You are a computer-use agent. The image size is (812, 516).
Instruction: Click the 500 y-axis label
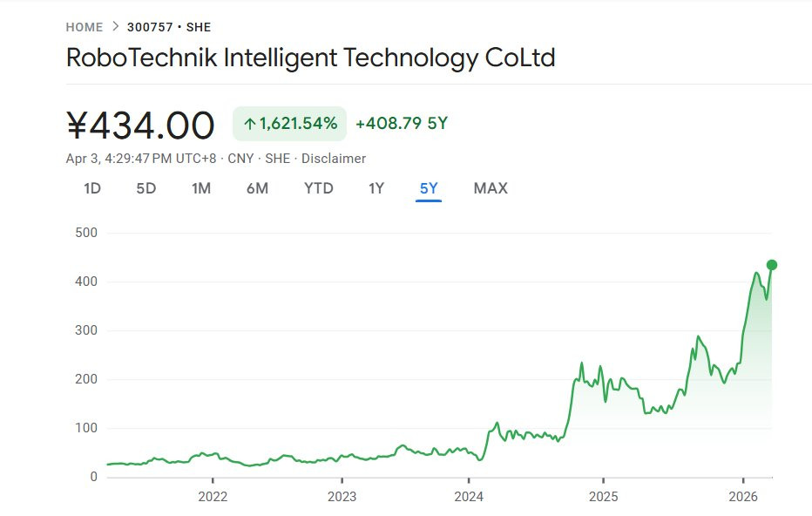(86, 233)
